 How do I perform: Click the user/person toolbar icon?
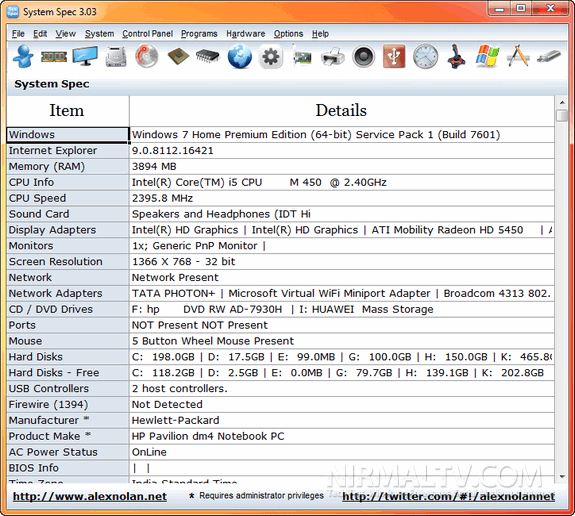coord(23,56)
